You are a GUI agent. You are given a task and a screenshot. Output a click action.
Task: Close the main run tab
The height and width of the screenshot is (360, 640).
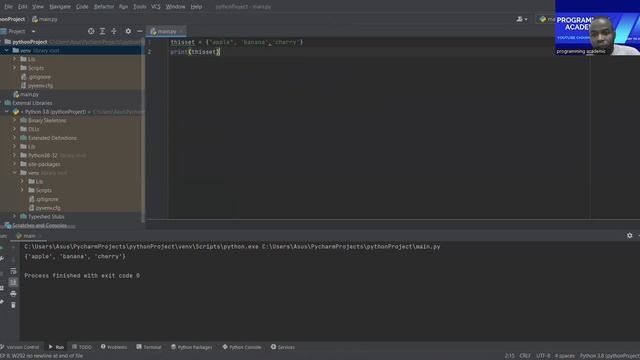click(40, 236)
